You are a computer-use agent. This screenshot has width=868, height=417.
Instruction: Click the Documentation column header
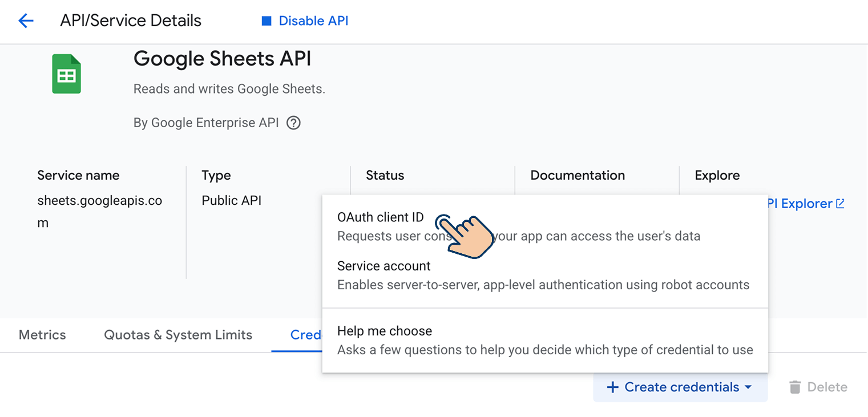tap(578, 175)
